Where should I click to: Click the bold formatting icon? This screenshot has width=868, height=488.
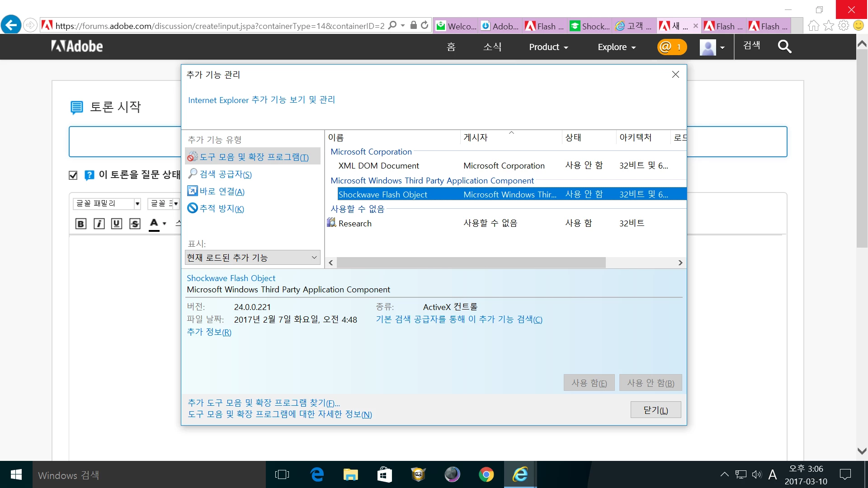tap(80, 224)
